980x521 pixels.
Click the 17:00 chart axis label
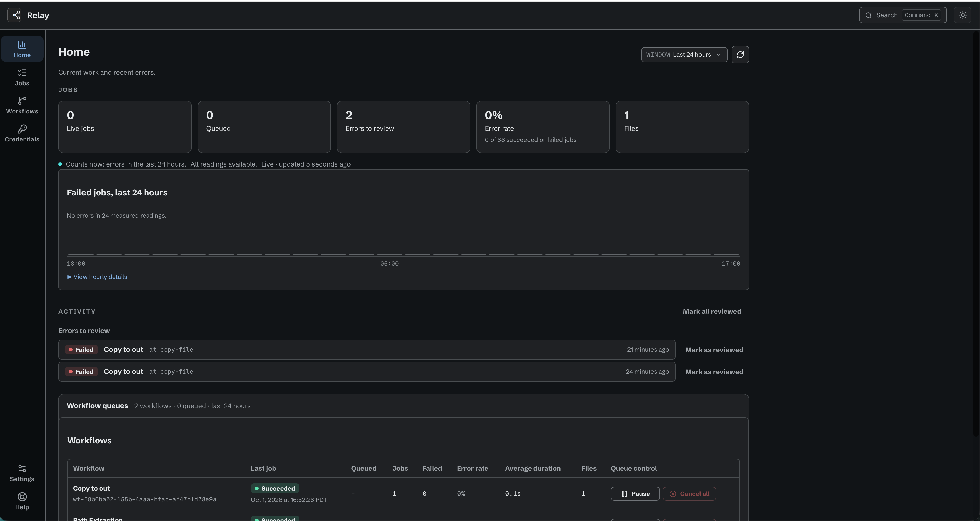tap(731, 264)
